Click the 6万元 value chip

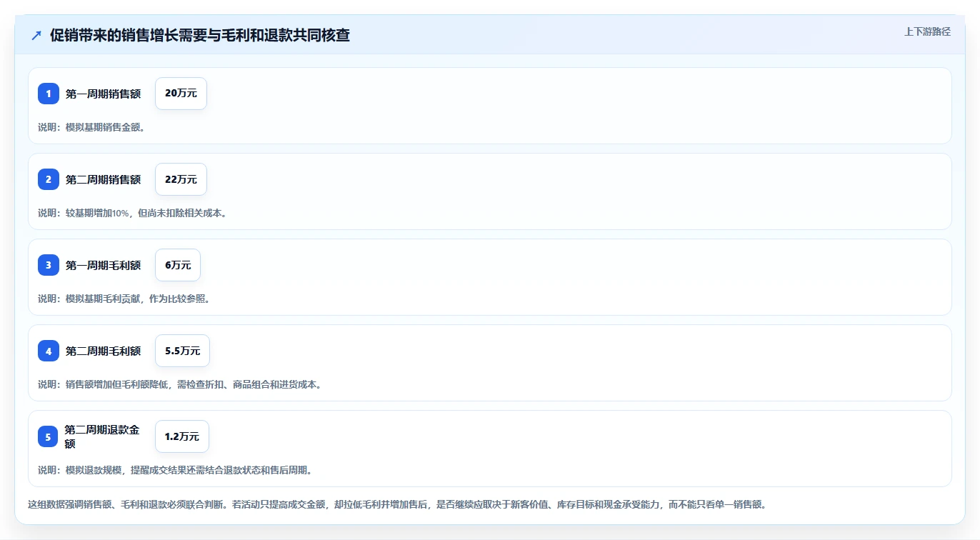178,265
